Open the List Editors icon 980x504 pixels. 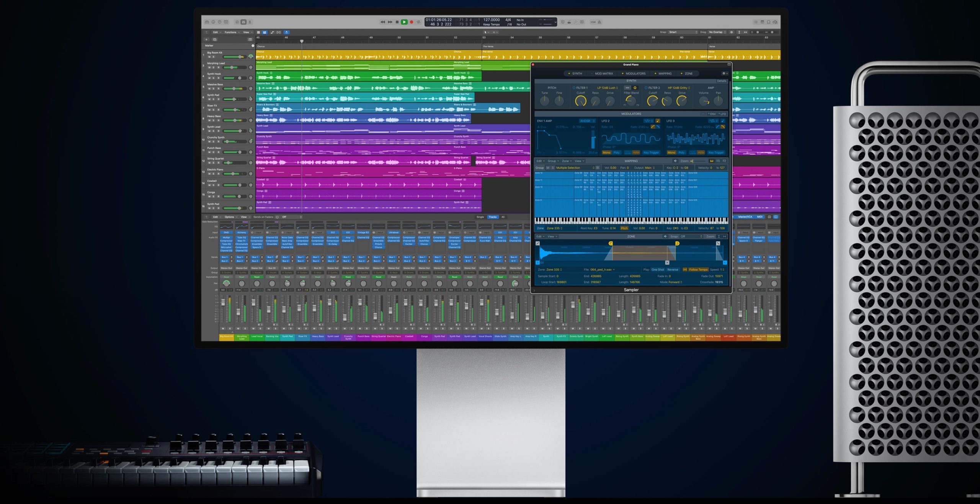click(x=755, y=22)
